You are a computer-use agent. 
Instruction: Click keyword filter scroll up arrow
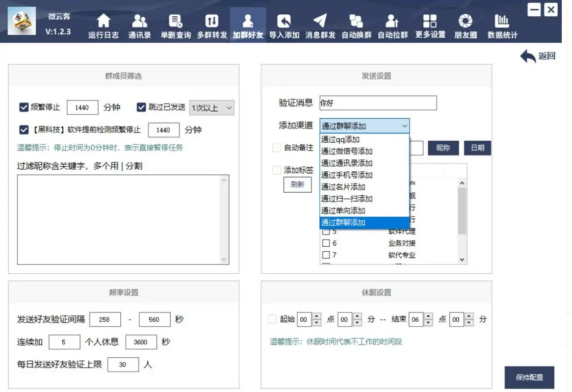pyautogui.click(x=224, y=180)
